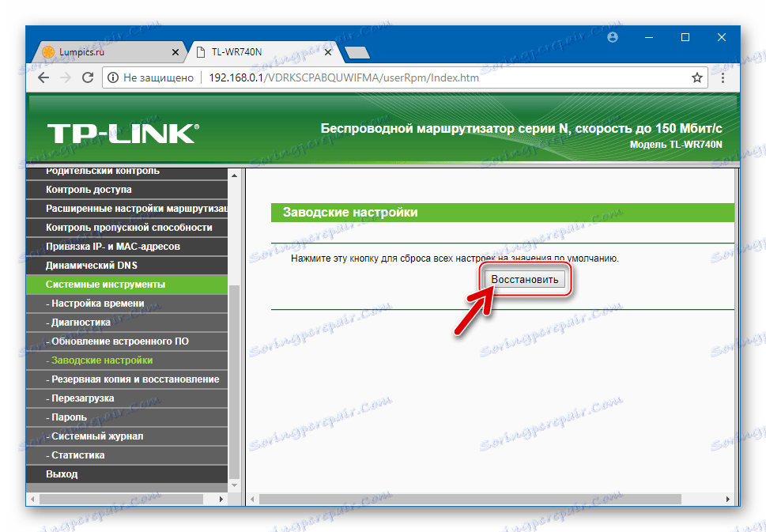This screenshot has width=766, height=532.
Task: Open Динамический DNS menu item
Action: click(127, 266)
